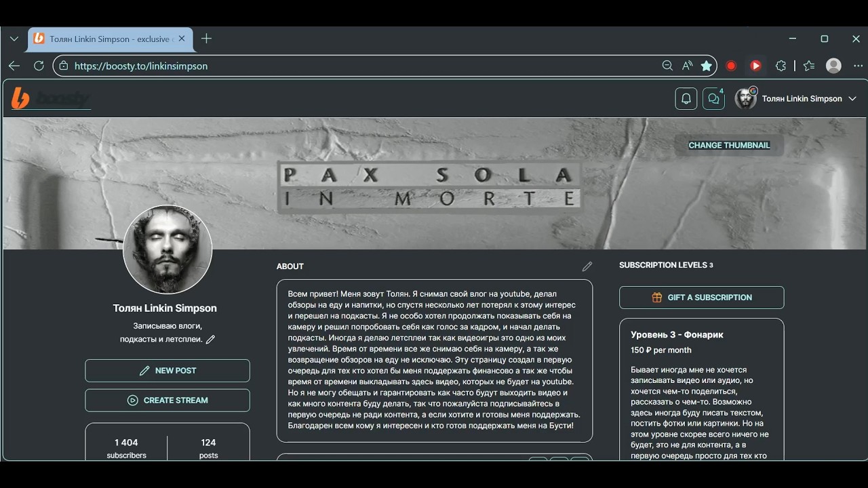Click the address bar URL
Image resolution: width=868 pixels, height=488 pixels.
(141, 66)
